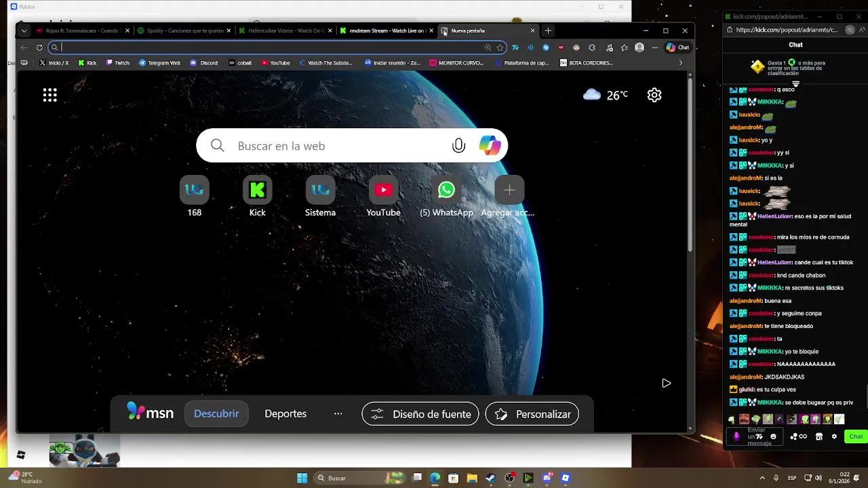
Task: Open the Twitch bookmark
Action: tap(117, 63)
